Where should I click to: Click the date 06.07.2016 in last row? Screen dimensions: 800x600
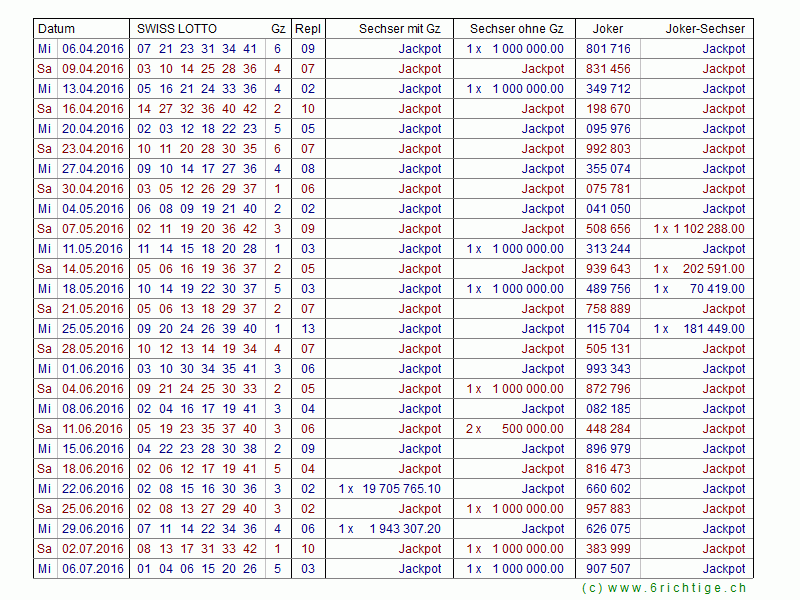(93, 569)
